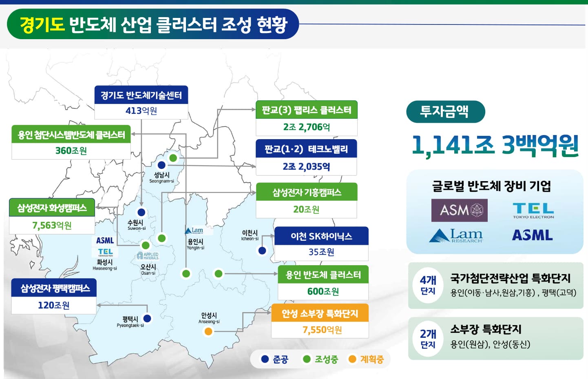Select the 35조원 value
Screen dimensions: 588x379
click(x=321, y=252)
